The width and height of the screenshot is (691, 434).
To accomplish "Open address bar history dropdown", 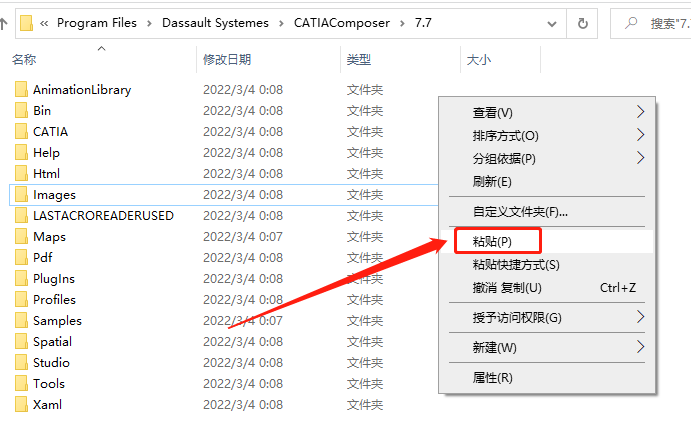I will click(x=552, y=24).
